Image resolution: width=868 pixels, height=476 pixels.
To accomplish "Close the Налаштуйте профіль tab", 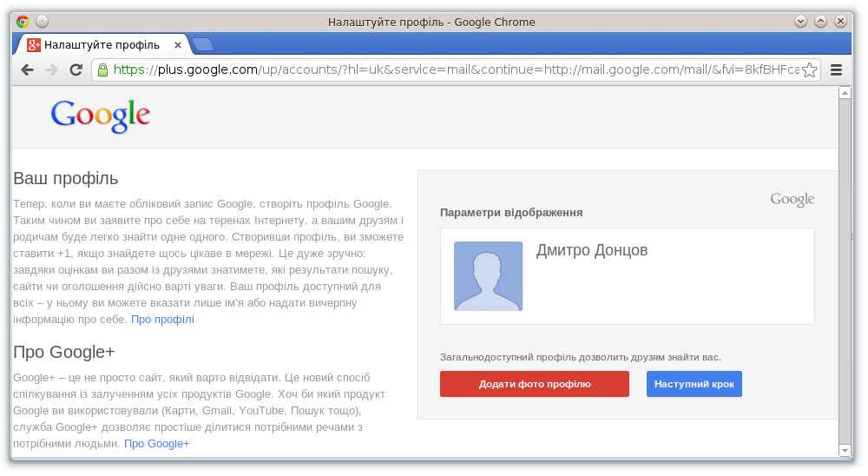I will [178, 45].
